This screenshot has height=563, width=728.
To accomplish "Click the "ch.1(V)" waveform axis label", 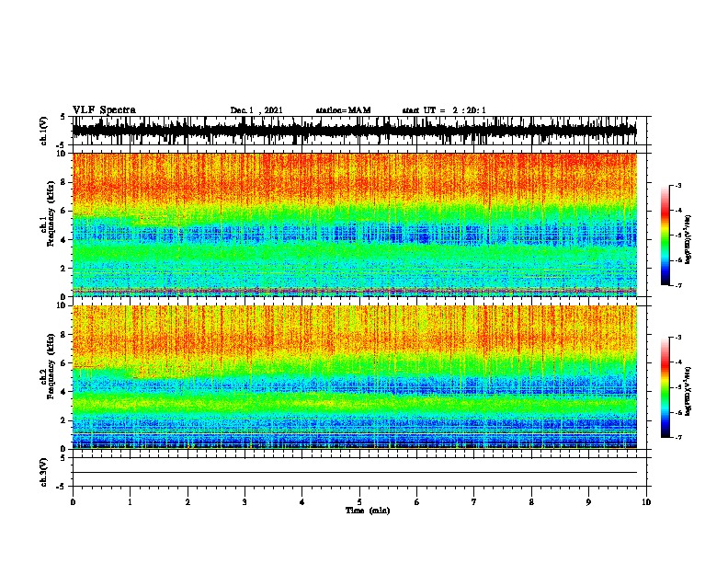I will click(44, 131).
